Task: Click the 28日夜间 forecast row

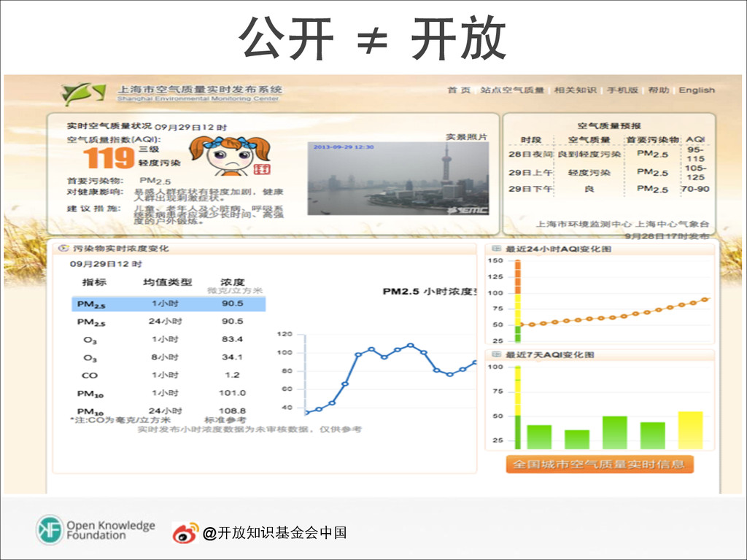Action: (x=609, y=155)
